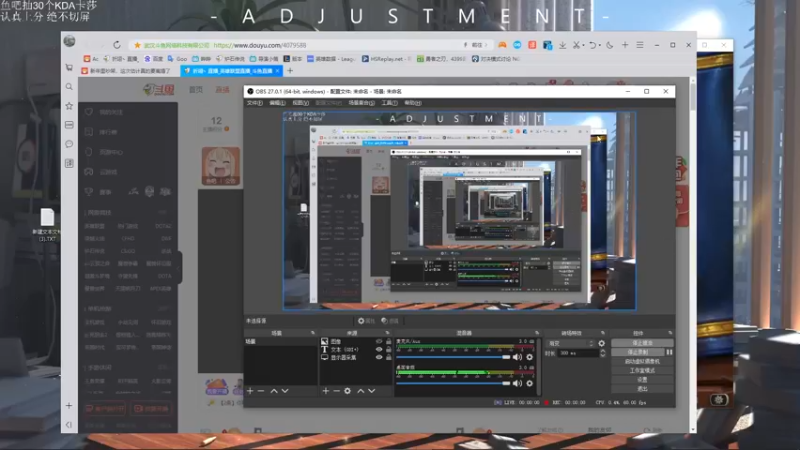
Task: Click transition duration stepper arrows
Action: (x=603, y=353)
